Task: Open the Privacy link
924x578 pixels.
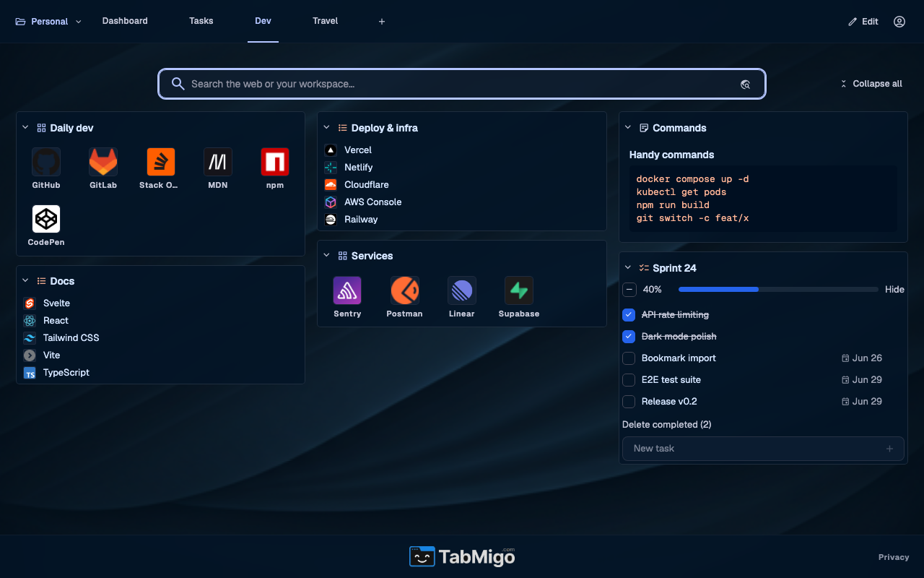Action: (x=894, y=557)
